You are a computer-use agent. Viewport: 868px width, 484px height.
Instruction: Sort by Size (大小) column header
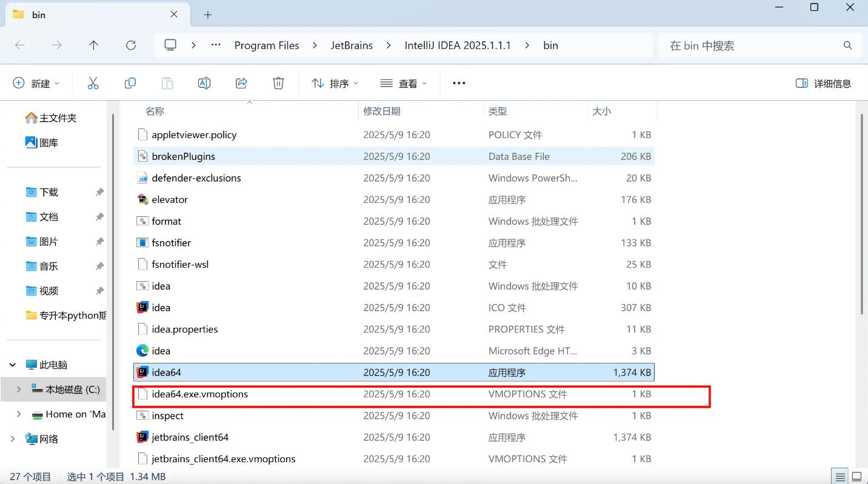[x=623, y=111]
